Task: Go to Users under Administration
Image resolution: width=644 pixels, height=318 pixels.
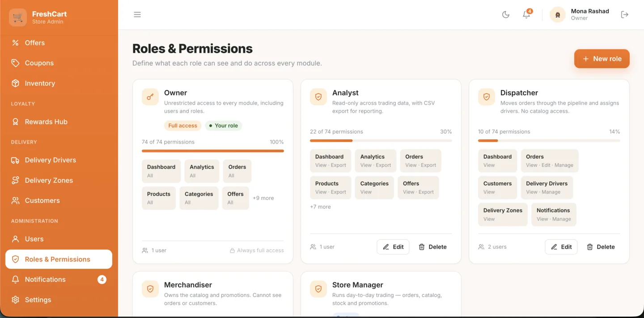Action: 59,239
